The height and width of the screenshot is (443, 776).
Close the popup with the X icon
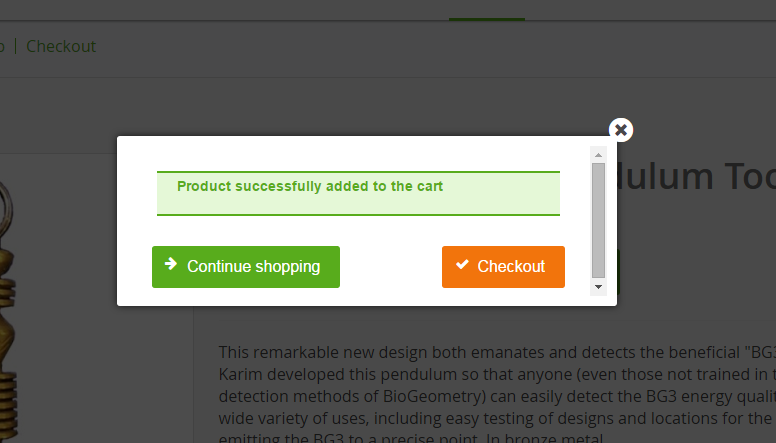click(621, 130)
